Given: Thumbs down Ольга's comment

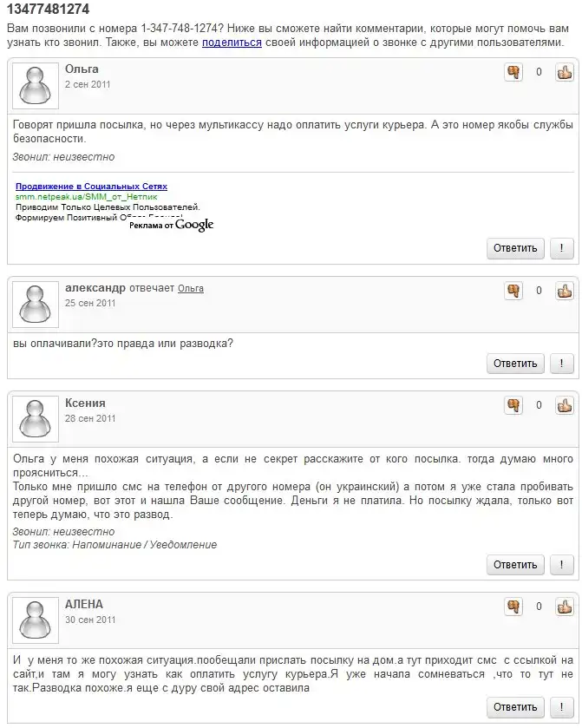Looking at the screenshot, I should (x=513, y=72).
